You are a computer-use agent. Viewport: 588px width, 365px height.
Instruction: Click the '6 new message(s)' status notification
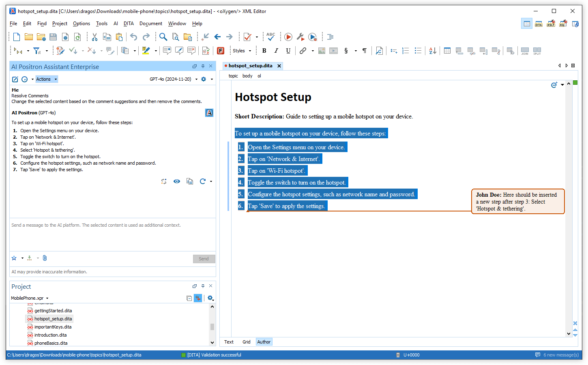point(557,355)
